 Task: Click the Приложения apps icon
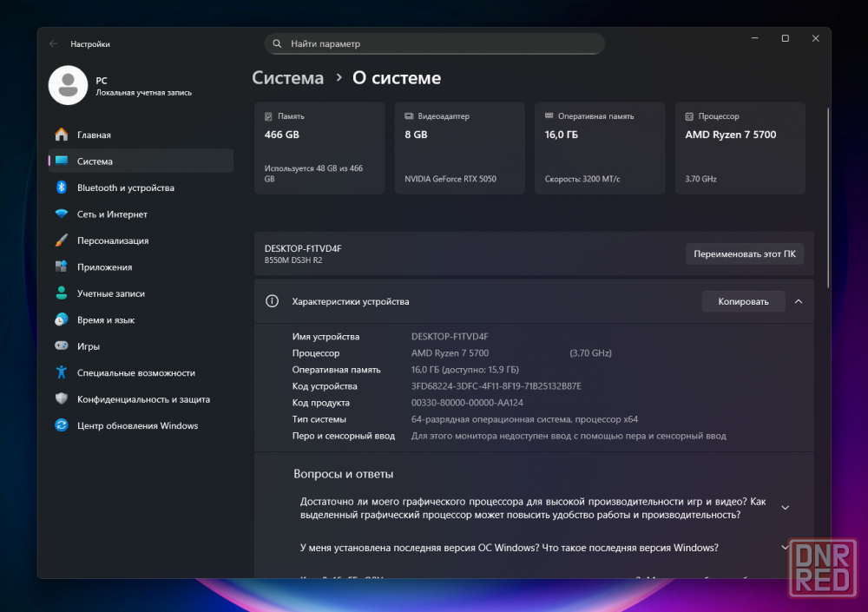(x=62, y=267)
